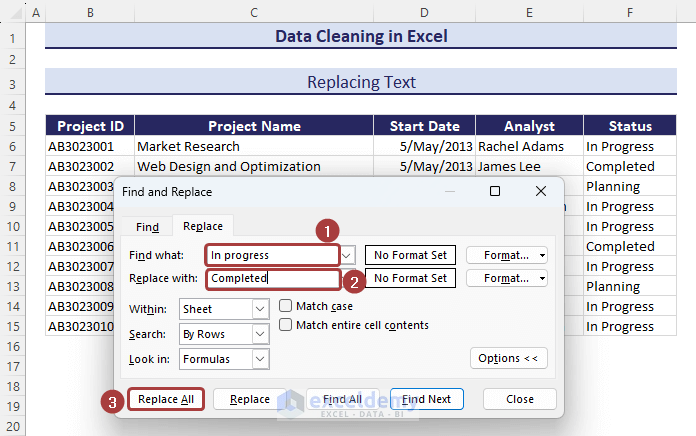Expand the Find what history dropdown arrow
The image size is (696, 436).
[x=348, y=255]
